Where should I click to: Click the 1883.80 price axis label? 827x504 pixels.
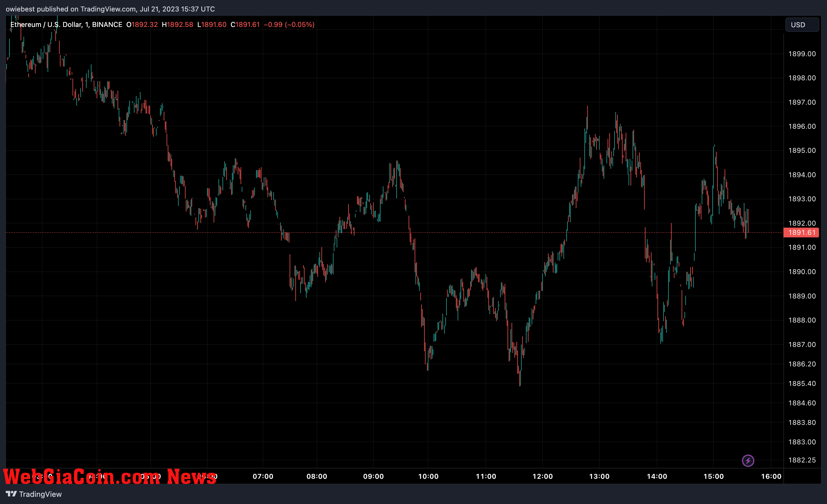(x=802, y=423)
